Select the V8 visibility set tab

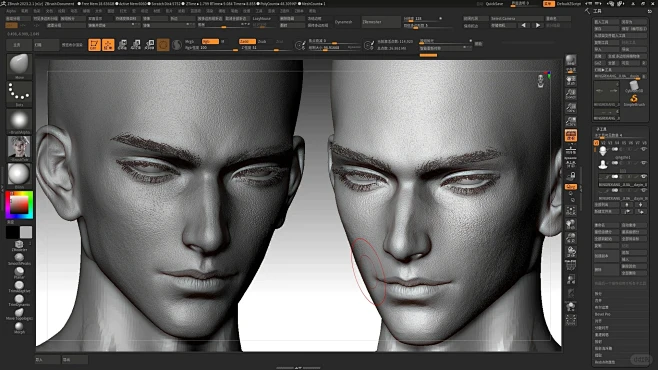645,143
